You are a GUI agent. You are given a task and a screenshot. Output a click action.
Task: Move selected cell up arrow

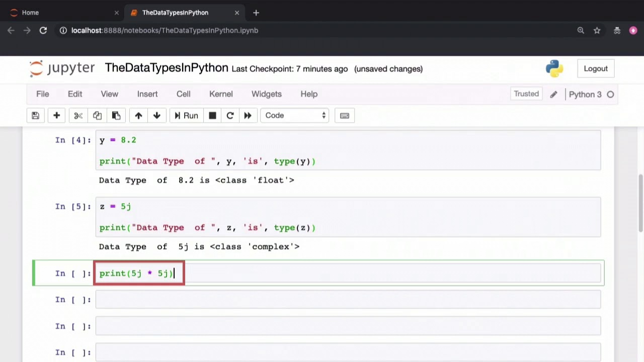click(138, 116)
